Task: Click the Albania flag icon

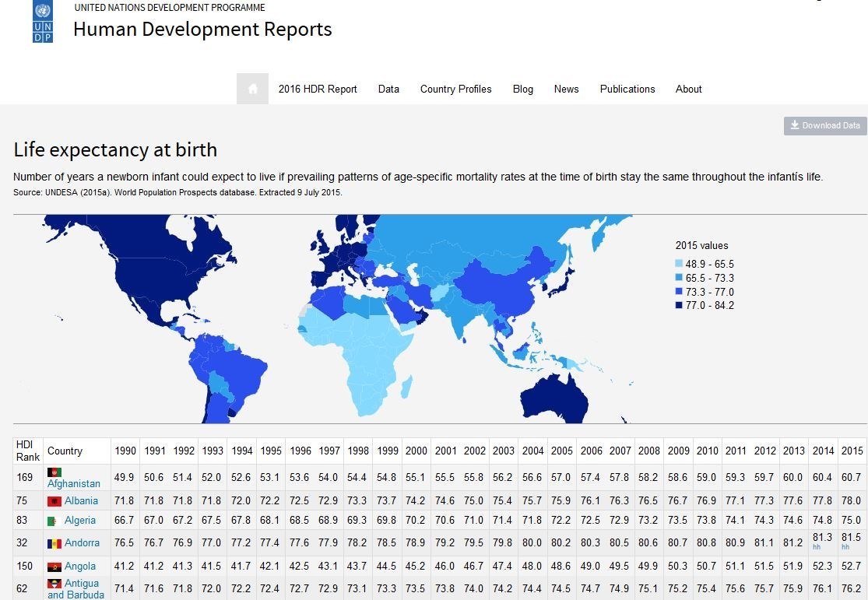Action: coord(54,501)
